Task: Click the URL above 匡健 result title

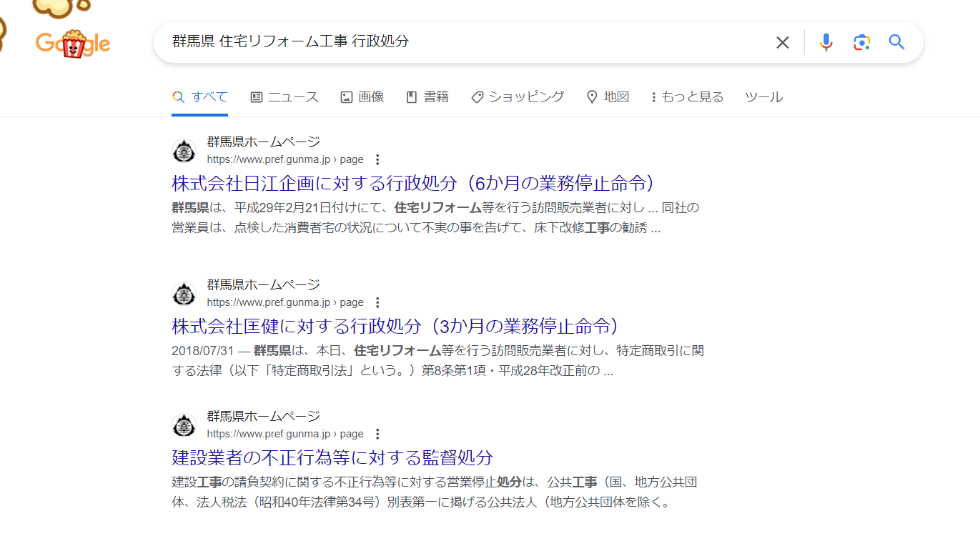Action: 285,302
